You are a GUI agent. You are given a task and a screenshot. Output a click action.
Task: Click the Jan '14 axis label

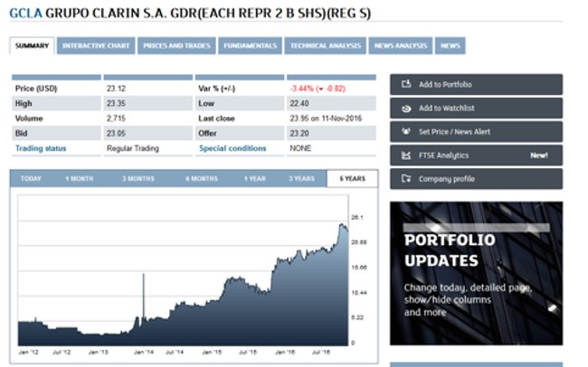click(x=144, y=352)
